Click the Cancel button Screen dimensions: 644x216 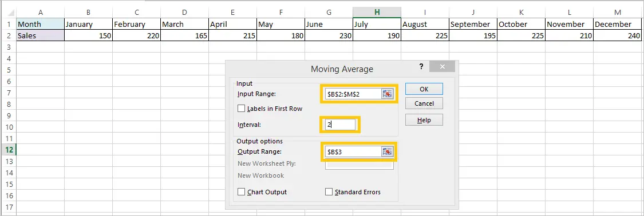click(x=424, y=103)
